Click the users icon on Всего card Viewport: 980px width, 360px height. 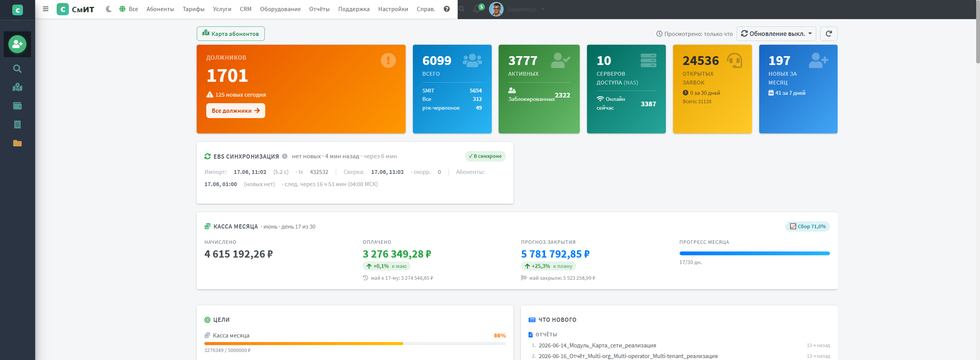[473, 60]
